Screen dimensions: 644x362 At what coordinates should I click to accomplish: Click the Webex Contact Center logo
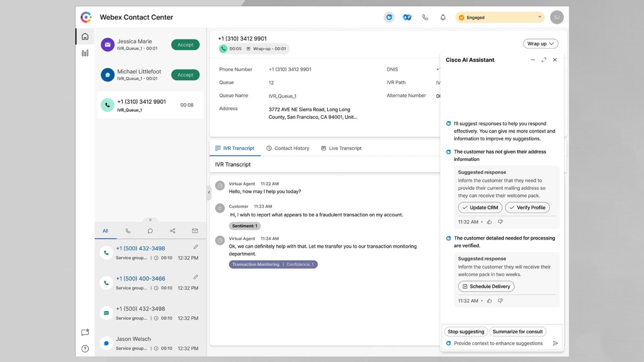[86, 17]
